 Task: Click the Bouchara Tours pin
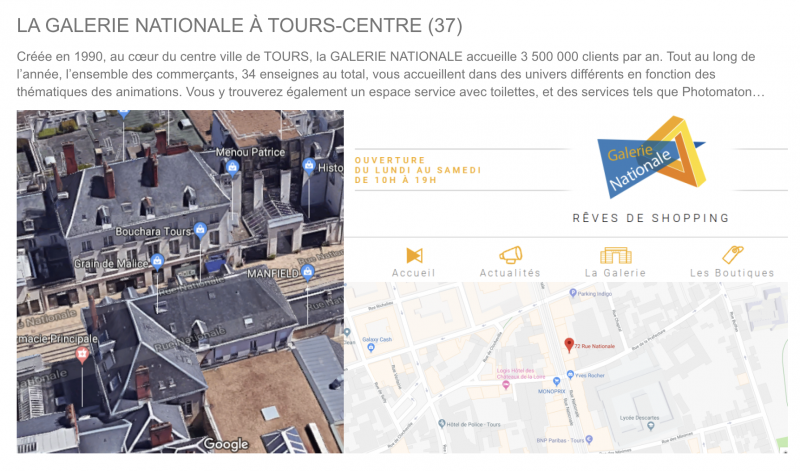pos(201,230)
